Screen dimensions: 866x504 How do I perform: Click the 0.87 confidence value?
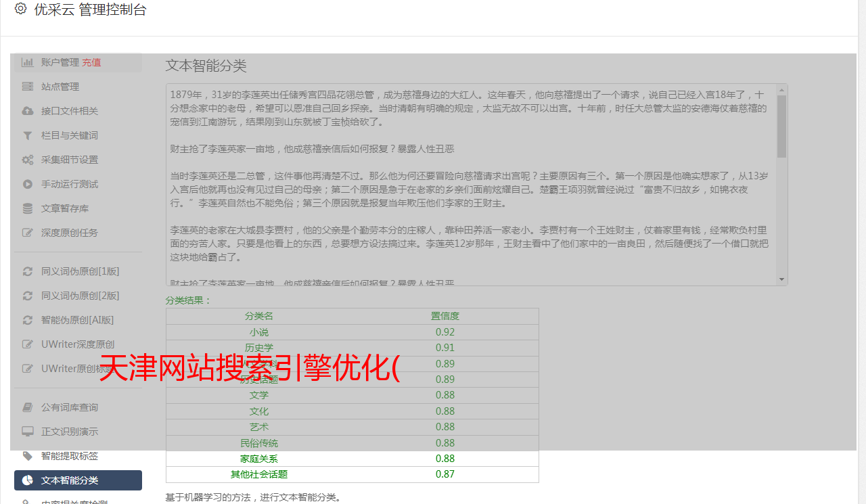pyautogui.click(x=445, y=474)
